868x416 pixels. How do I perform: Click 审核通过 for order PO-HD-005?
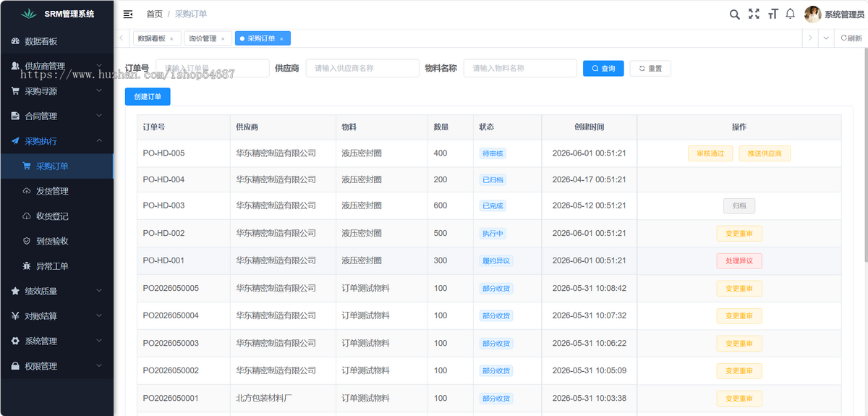pos(710,153)
